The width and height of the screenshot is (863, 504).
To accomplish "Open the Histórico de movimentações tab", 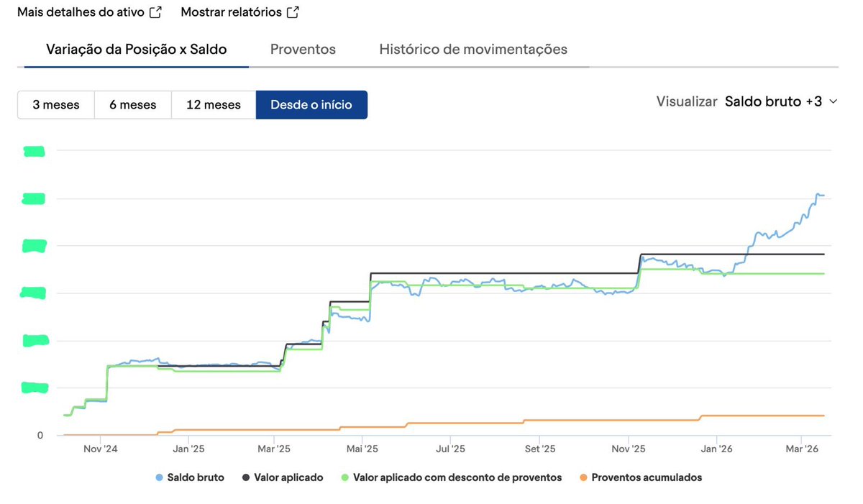I will tap(473, 50).
